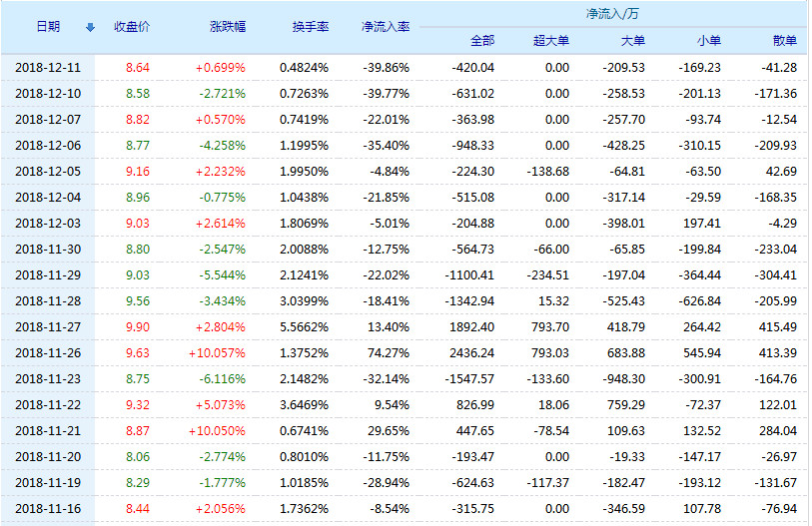812x526 pixels.
Task: Click the 2018-11-26 date cell
Action: coord(48,352)
